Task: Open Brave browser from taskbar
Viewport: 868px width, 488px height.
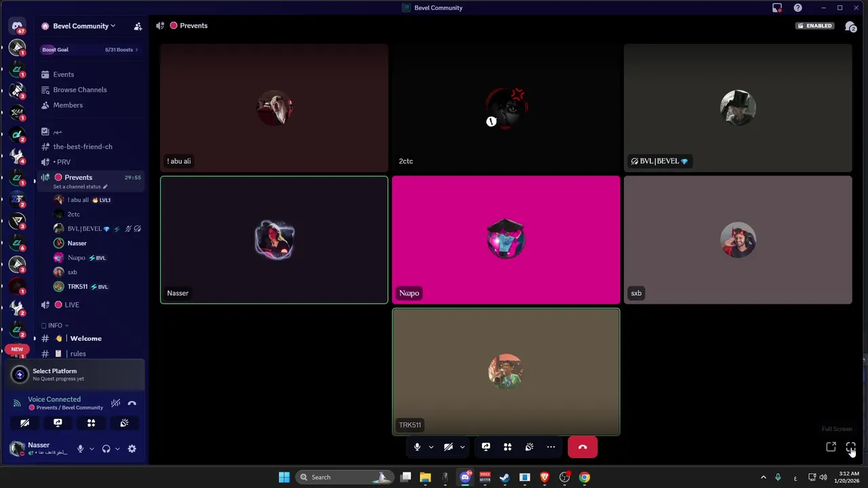Action: click(545, 477)
